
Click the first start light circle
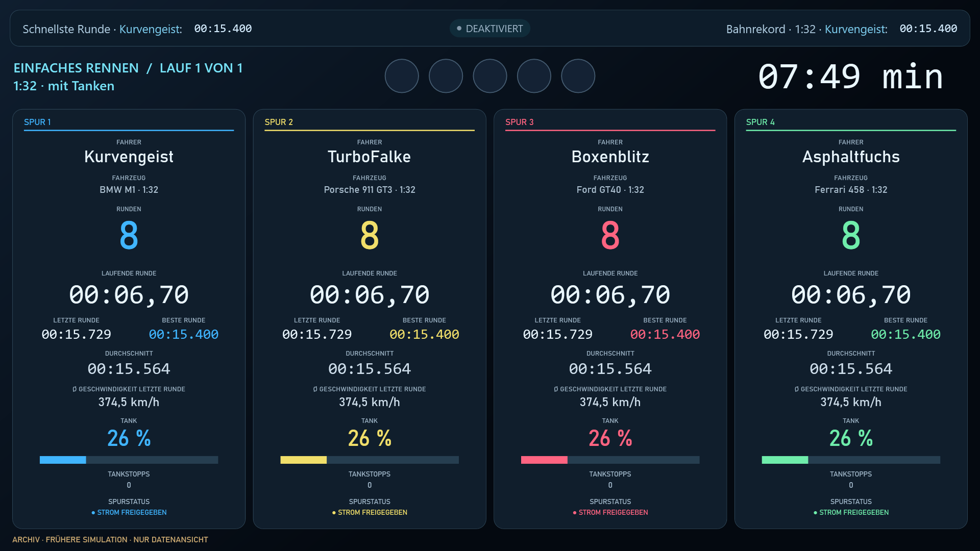[402, 76]
